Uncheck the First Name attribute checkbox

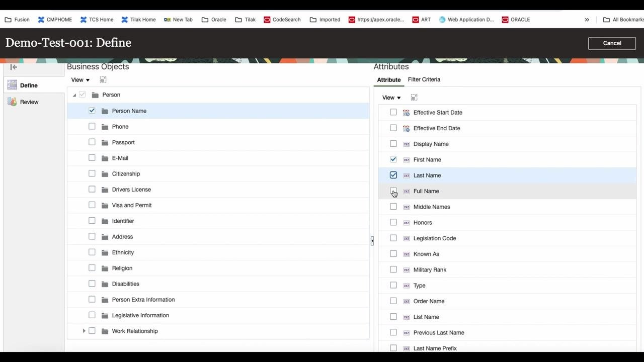393,159
